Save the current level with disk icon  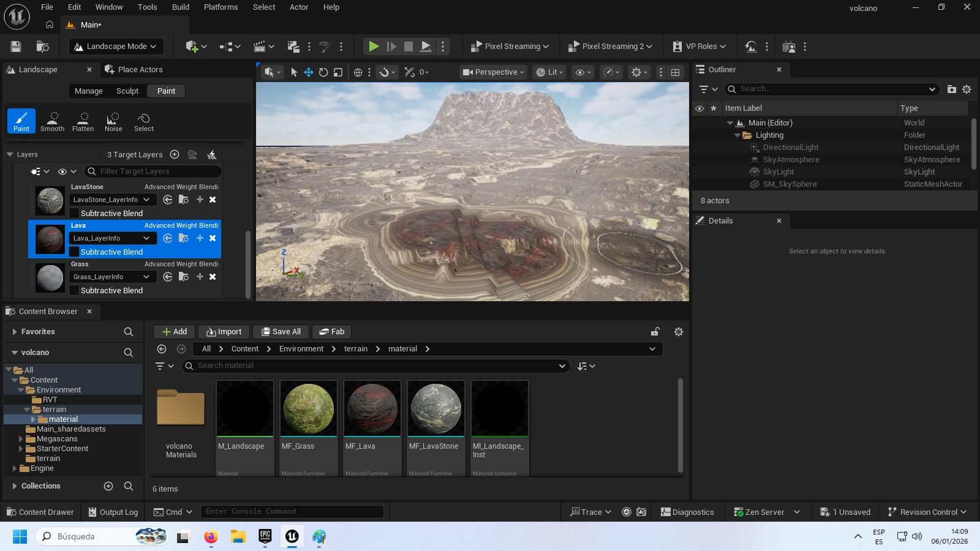(16, 47)
